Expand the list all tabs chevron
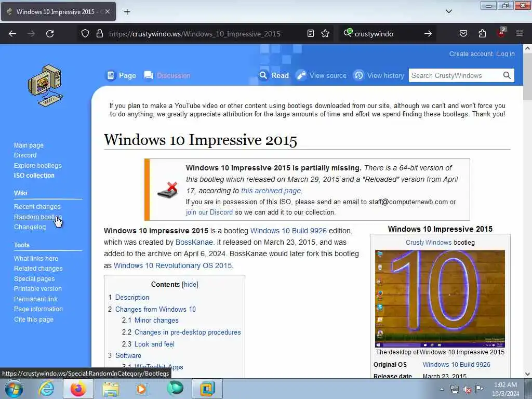The height and width of the screenshot is (399, 532). [448, 11]
